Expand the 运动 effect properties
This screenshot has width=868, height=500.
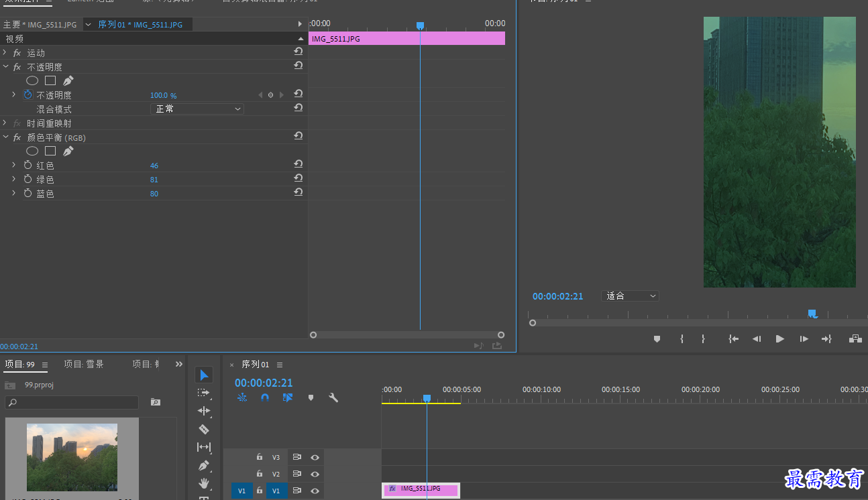pyautogui.click(x=5, y=52)
